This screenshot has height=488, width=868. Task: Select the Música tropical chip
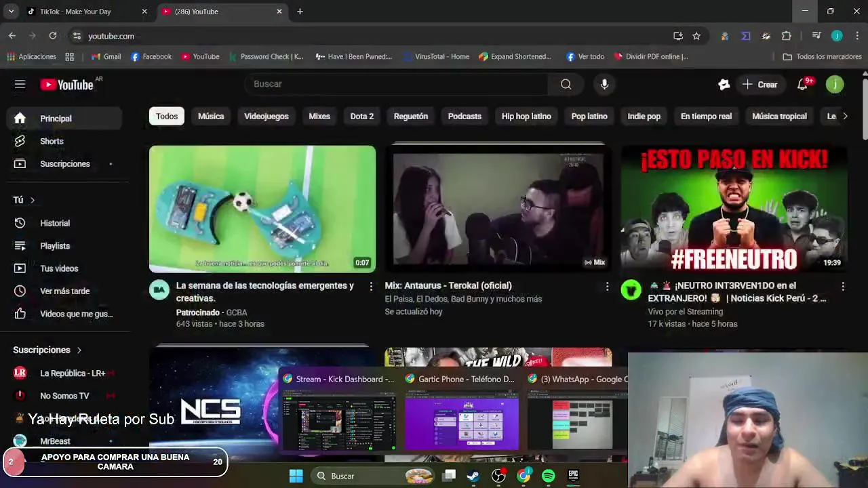click(779, 117)
